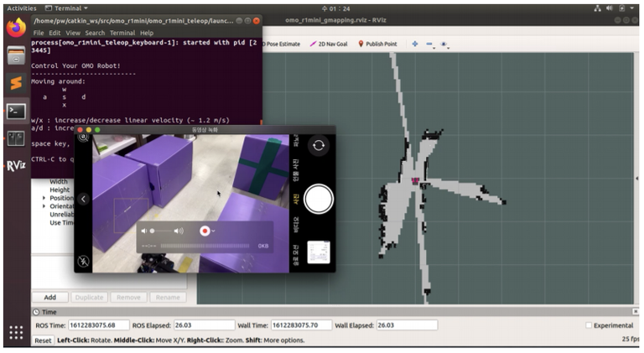
Task: Click the low-volume speaker icon
Action: [143, 231]
